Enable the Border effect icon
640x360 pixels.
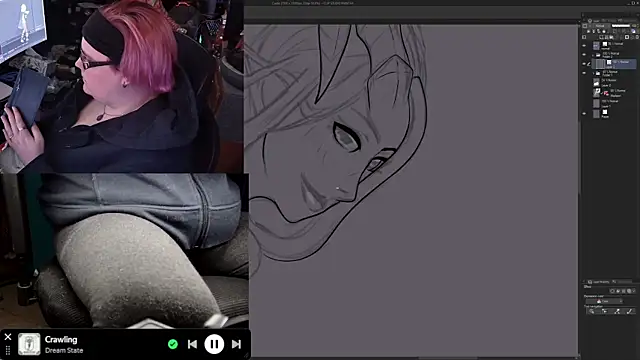pos(612,291)
